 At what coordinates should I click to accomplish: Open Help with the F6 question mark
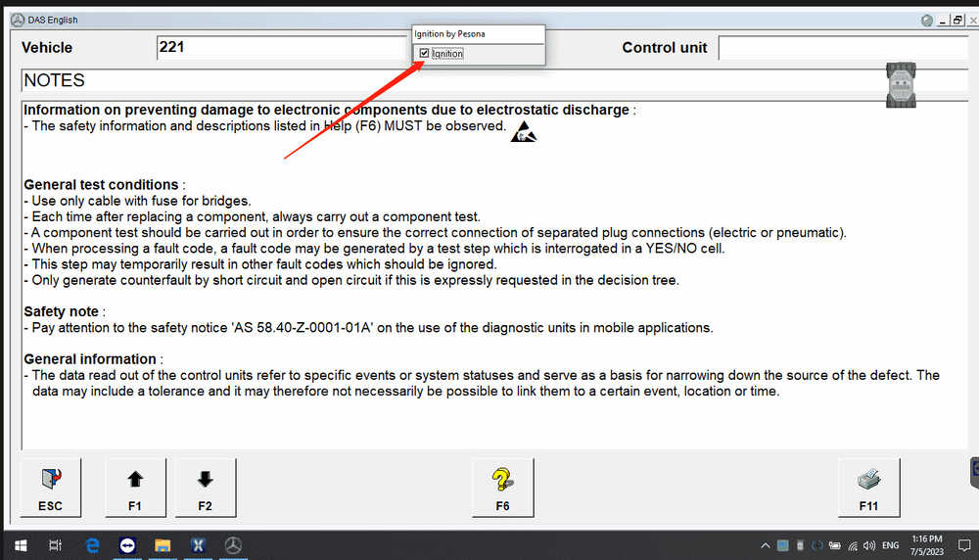pos(502,488)
